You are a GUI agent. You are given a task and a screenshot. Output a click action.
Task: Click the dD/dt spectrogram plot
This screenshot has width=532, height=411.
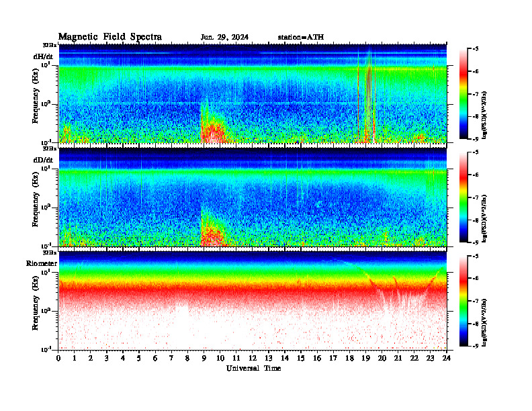point(253,197)
